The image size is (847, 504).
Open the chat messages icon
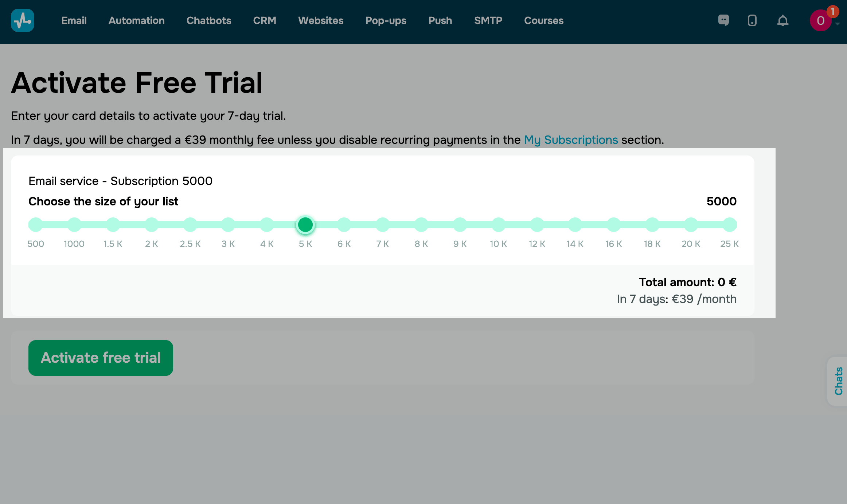pos(723,20)
